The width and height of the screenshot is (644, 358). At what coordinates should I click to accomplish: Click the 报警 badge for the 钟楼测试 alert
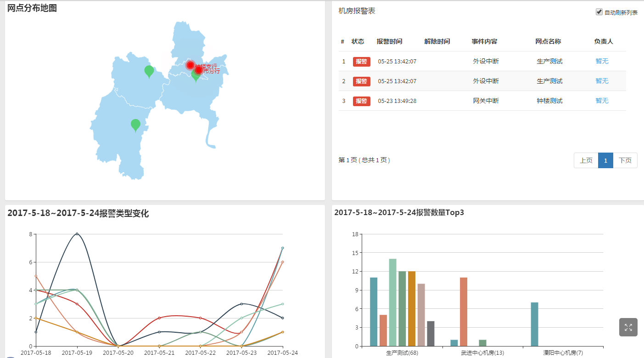pyautogui.click(x=361, y=101)
